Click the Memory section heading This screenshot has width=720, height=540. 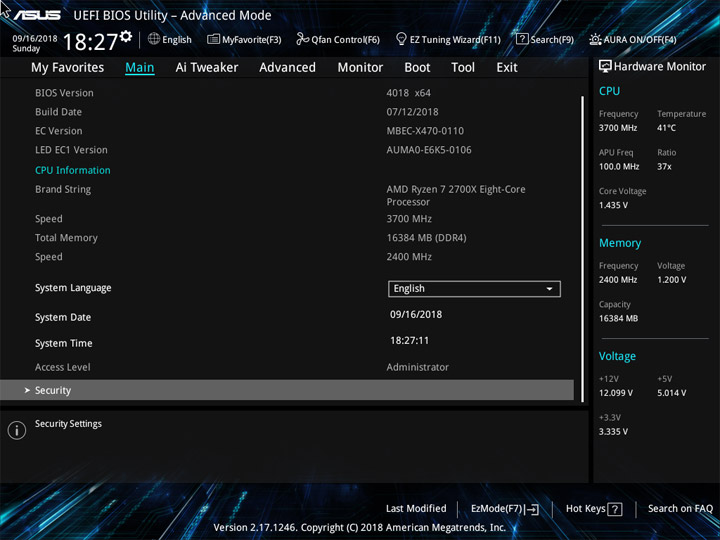click(x=620, y=243)
